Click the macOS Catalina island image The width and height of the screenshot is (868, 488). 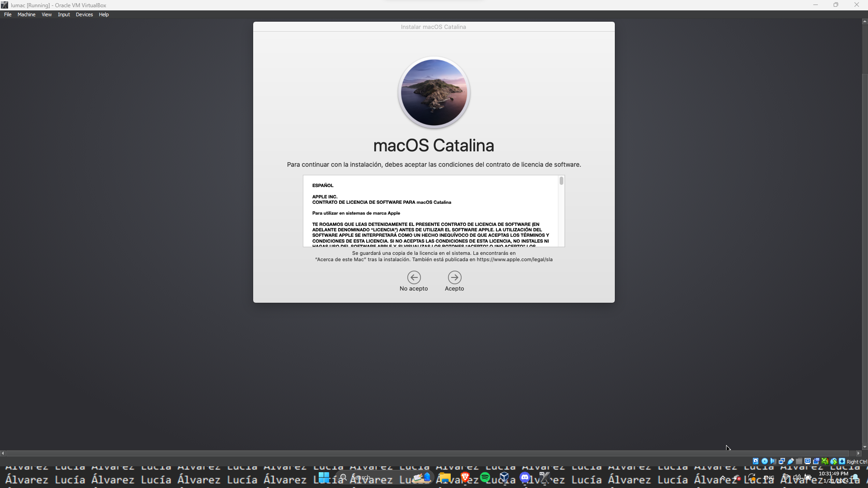click(434, 93)
